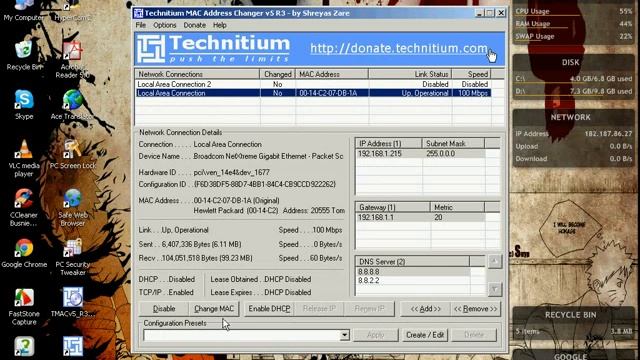Open the Help menu

(x=219, y=25)
